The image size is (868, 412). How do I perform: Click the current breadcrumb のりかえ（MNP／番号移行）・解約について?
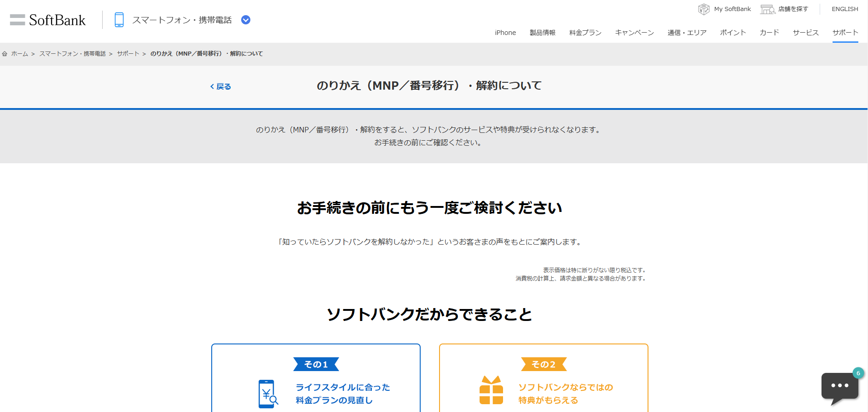[x=207, y=54]
